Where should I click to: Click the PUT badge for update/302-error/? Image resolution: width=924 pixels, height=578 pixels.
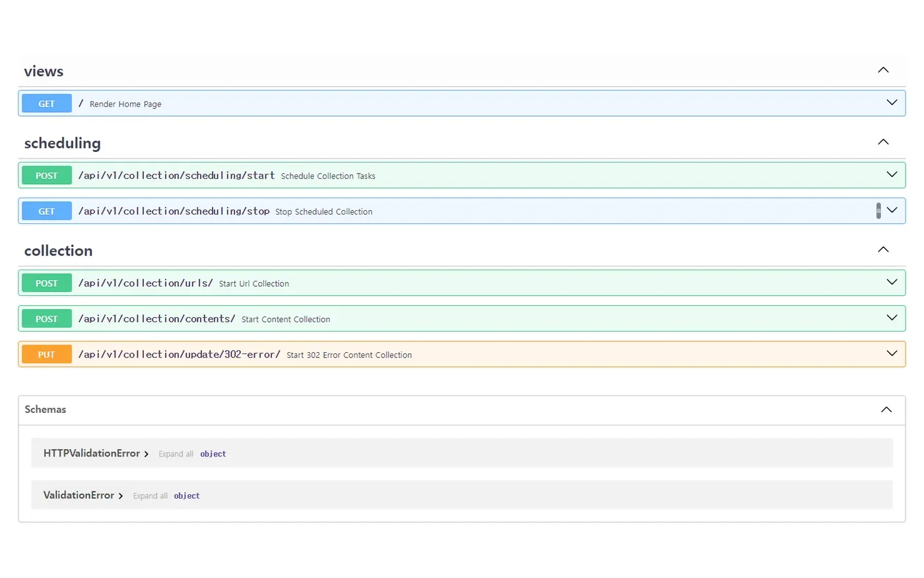(47, 355)
